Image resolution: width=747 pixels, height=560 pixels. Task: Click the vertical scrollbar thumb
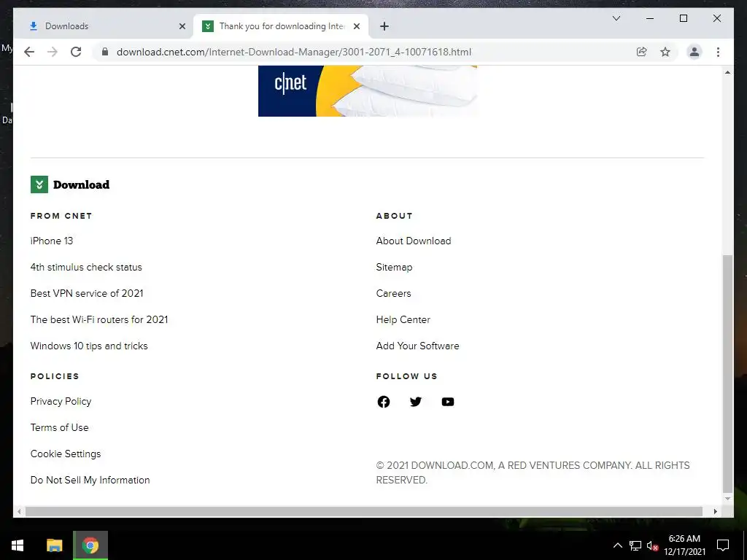point(727,374)
